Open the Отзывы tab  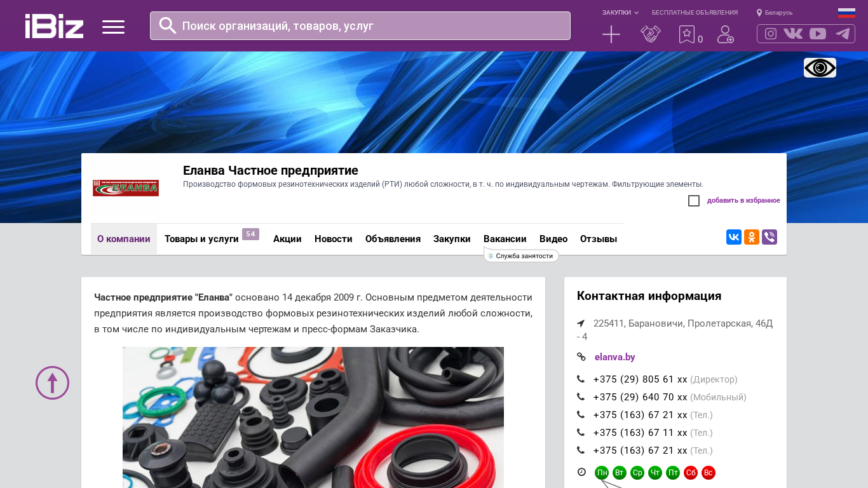click(599, 239)
